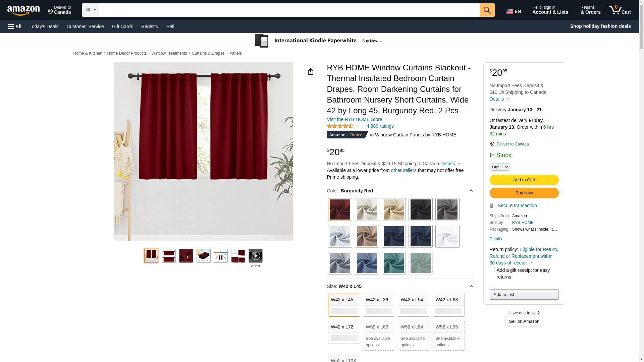Open Gift Cards navigation item
This screenshot has width=644, height=362.
(x=122, y=26)
